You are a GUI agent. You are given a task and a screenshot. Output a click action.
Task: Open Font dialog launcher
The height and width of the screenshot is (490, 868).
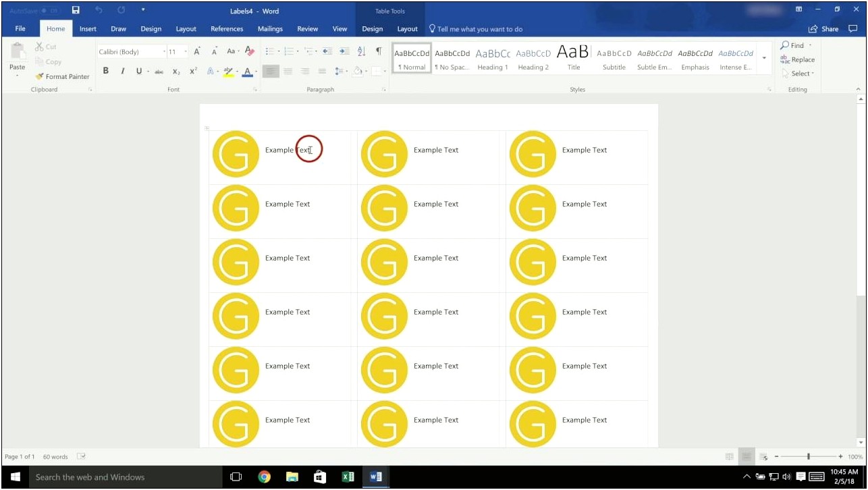[x=255, y=89]
